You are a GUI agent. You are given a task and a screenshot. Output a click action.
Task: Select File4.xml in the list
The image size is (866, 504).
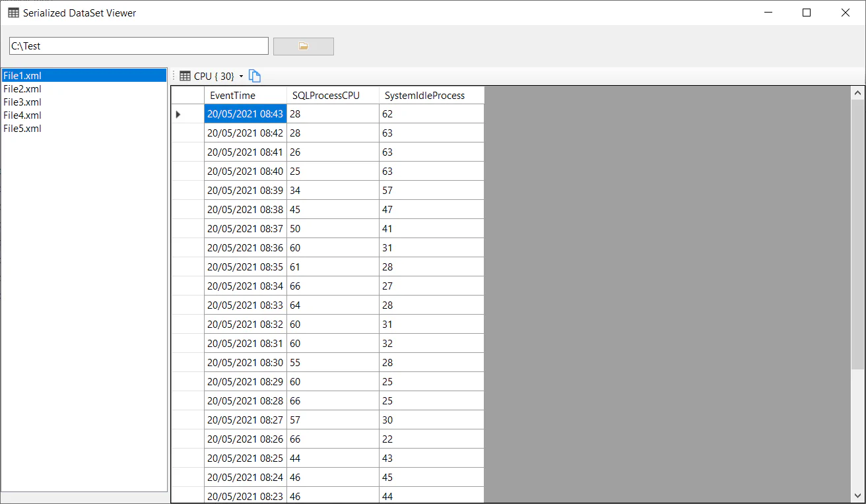(21, 115)
